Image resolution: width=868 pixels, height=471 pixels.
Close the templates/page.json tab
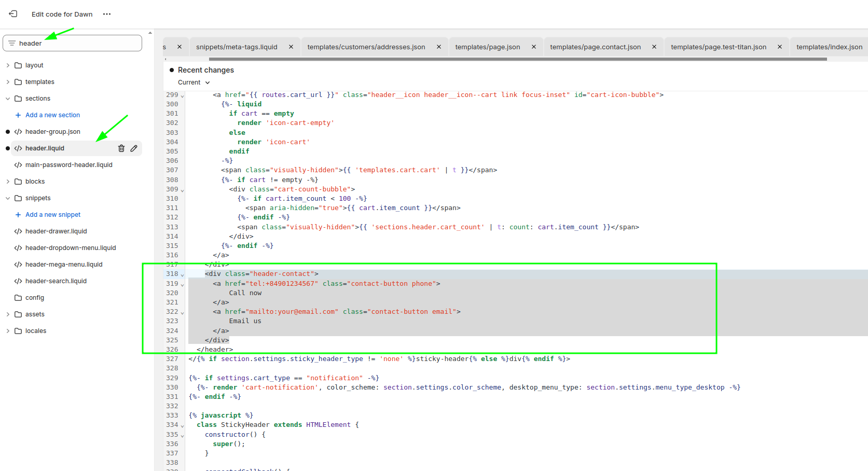pos(533,47)
